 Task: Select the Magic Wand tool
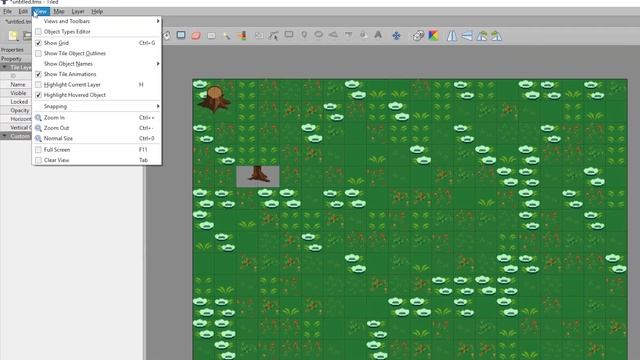click(x=227, y=36)
